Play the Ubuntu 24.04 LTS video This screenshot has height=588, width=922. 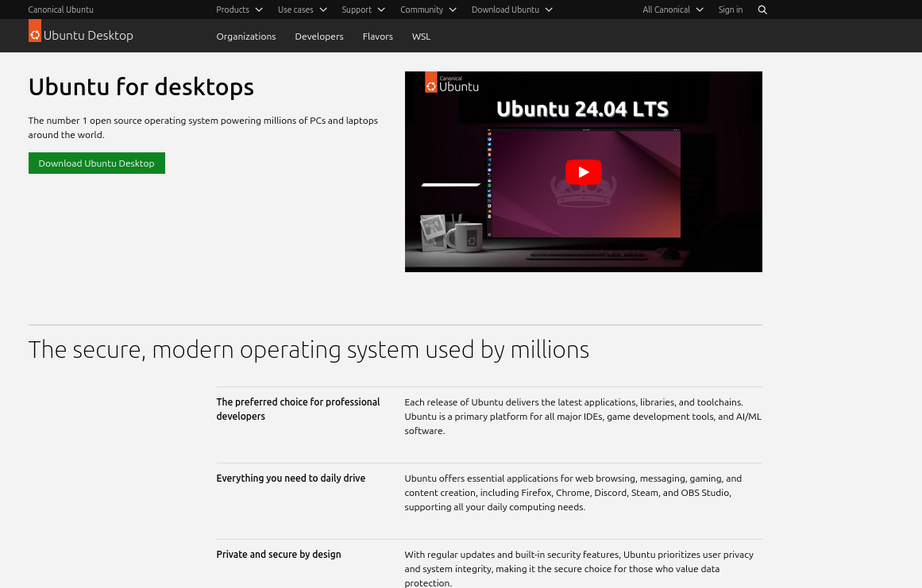click(x=583, y=171)
